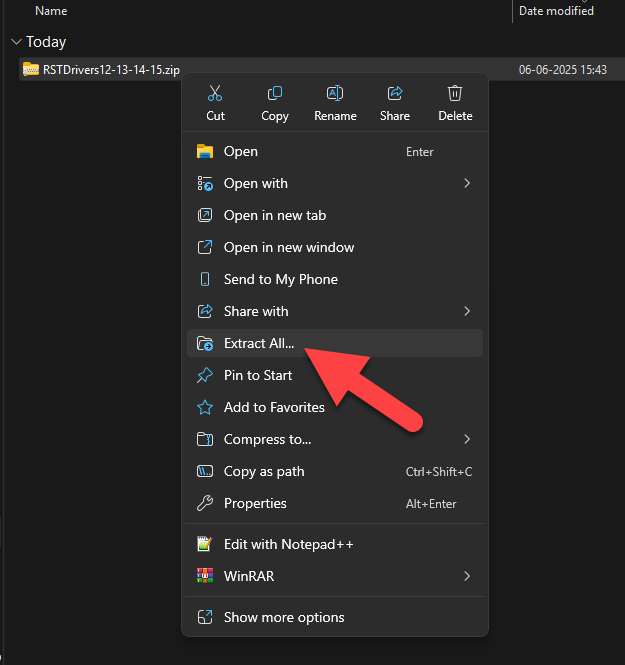
Task: Choose Open in new tab
Action: tap(335, 215)
